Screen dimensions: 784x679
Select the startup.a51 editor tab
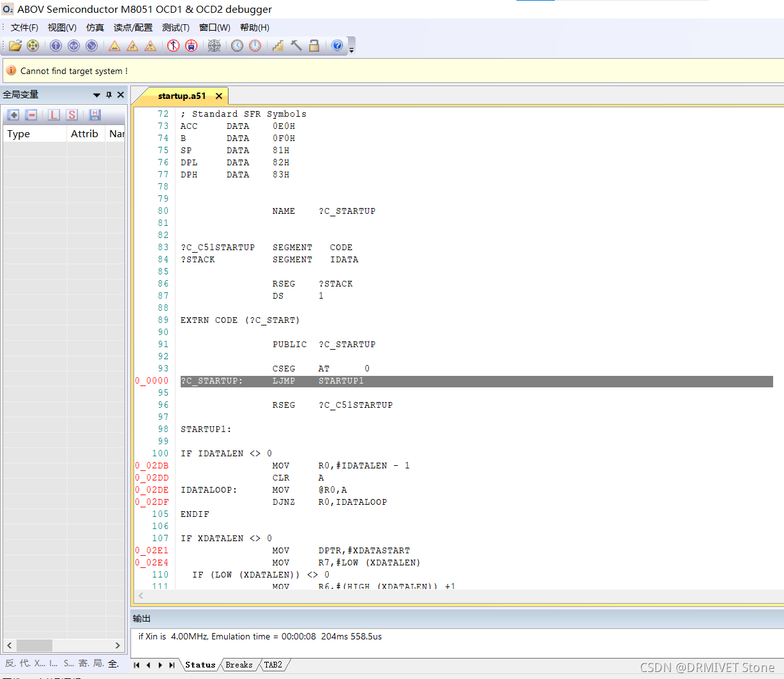point(182,96)
